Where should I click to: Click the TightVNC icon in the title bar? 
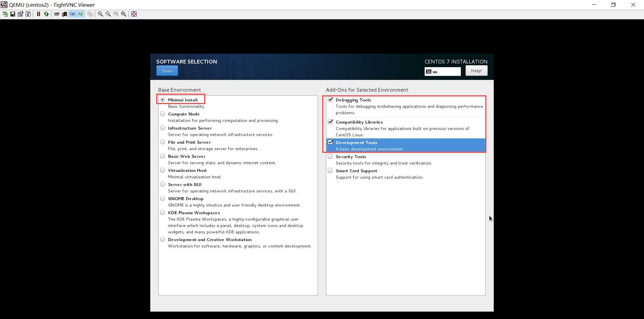(4, 5)
